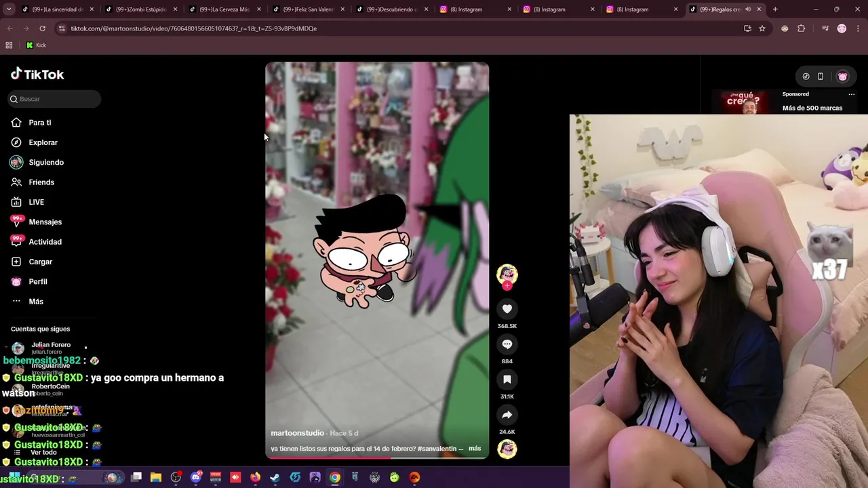
Task: Open File Explorer from the taskbar
Action: pos(156,477)
